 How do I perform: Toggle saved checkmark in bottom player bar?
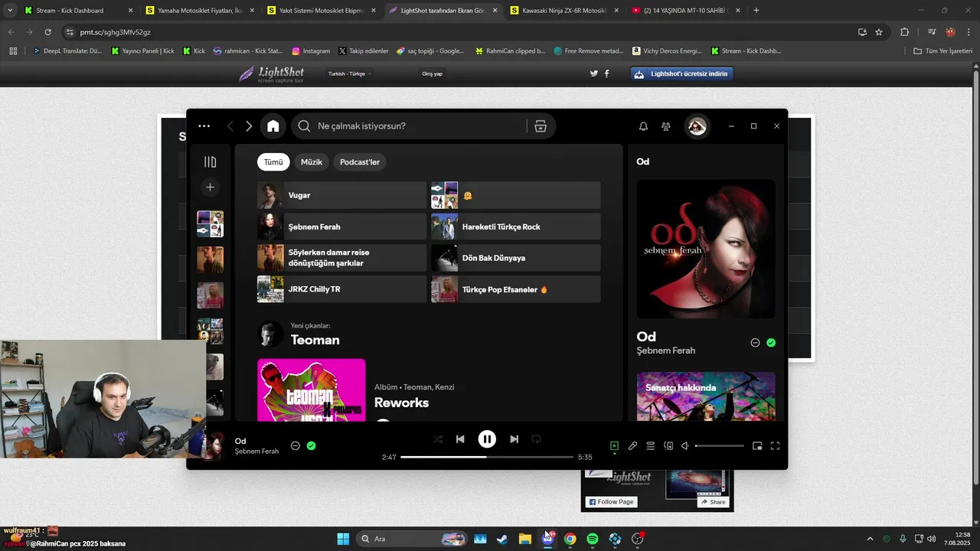[311, 445]
